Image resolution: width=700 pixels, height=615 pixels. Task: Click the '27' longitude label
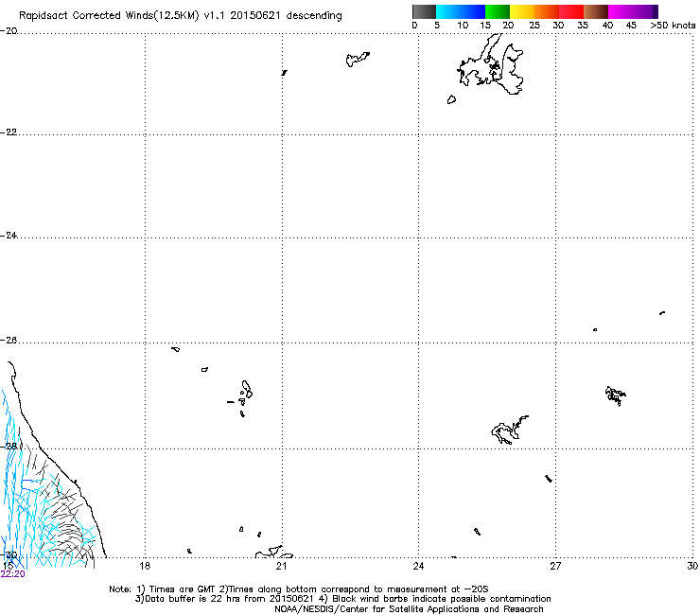pyautogui.click(x=555, y=566)
